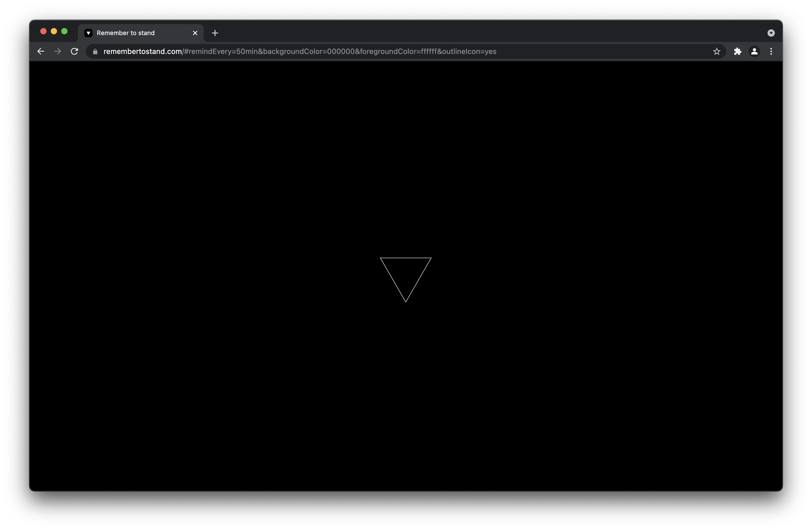Reload the Remember to stand page
Viewport: 812px width, 530px height.
point(74,51)
